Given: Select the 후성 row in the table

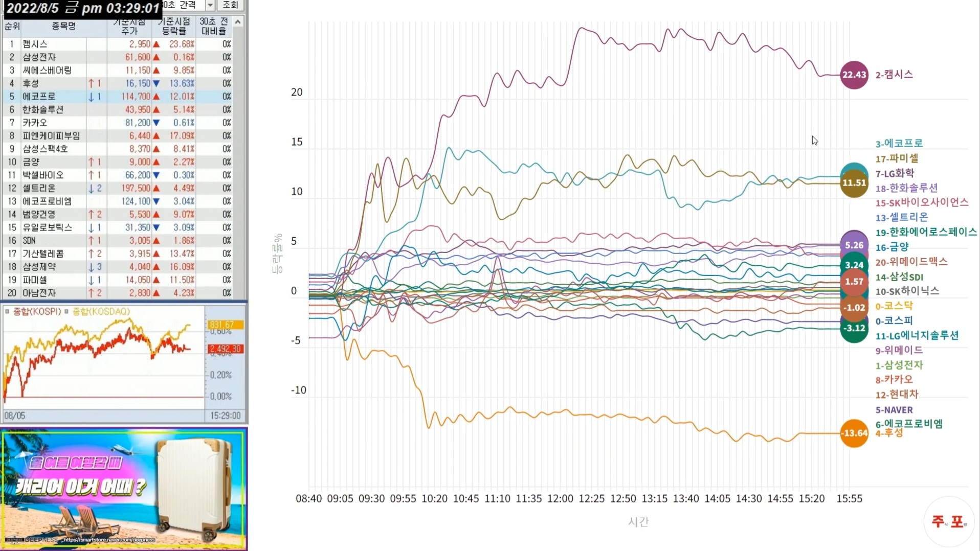Looking at the screenshot, I should coord(118,83).
